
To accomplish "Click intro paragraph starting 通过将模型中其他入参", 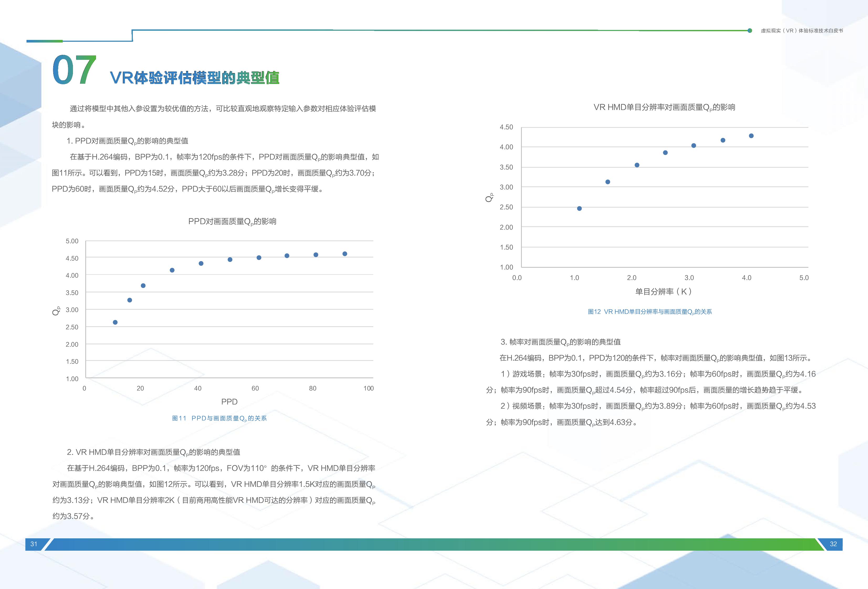I will (214, 117).
